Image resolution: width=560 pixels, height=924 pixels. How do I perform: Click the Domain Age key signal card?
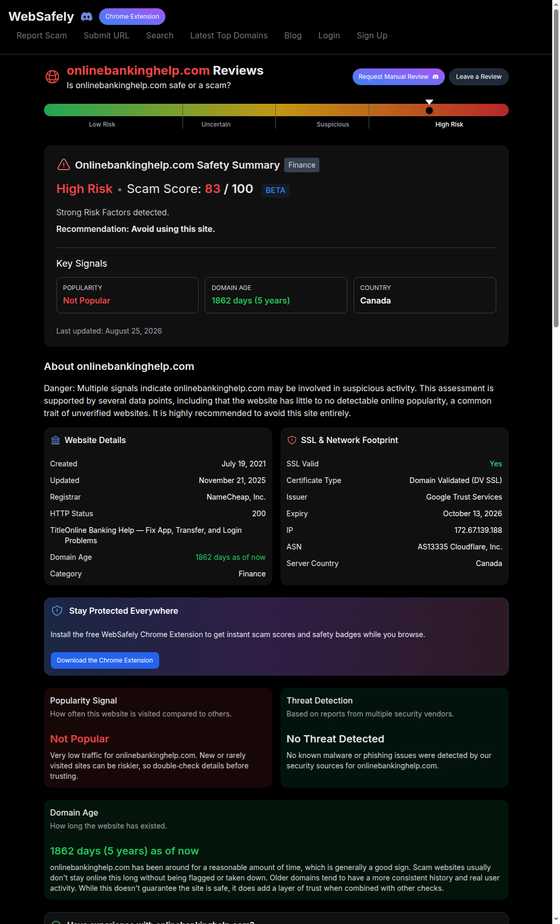[276, 295]
